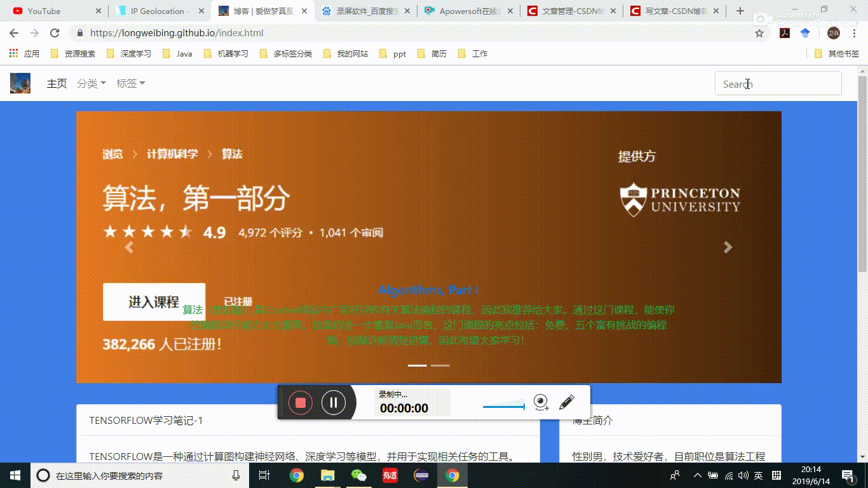868x488 pixels.
Task: Open the 深度学习 bookmark folder
Action: [129, 54]
